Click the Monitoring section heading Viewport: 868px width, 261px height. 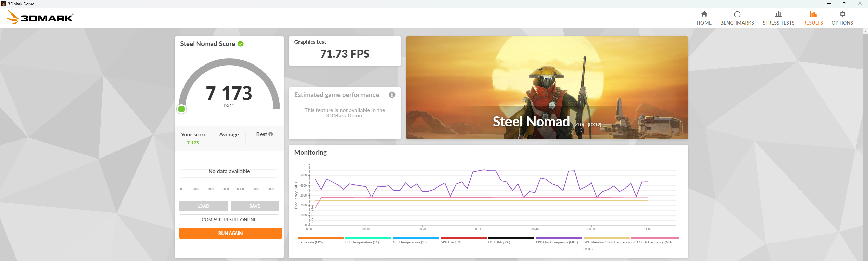(310, 152)
